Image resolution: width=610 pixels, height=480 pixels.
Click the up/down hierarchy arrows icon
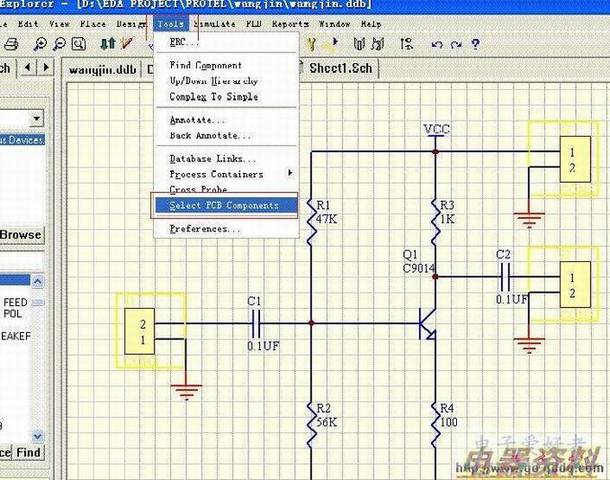click(x=108, y=44)
